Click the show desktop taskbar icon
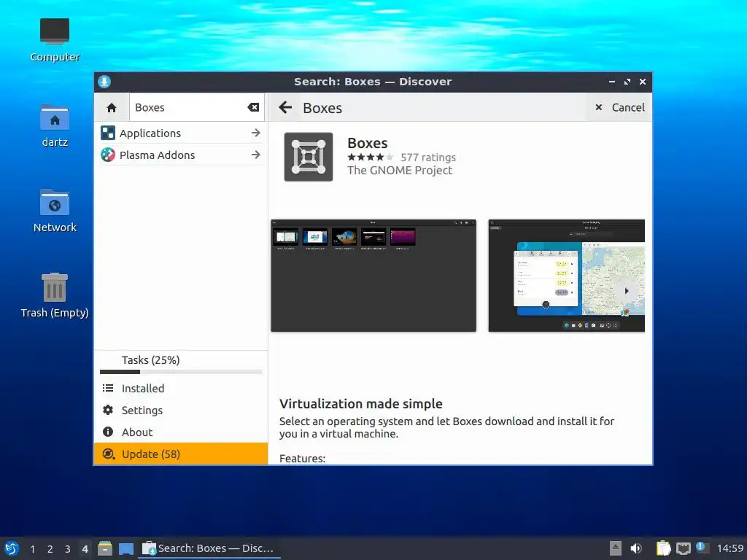 (x=125, y=548)
